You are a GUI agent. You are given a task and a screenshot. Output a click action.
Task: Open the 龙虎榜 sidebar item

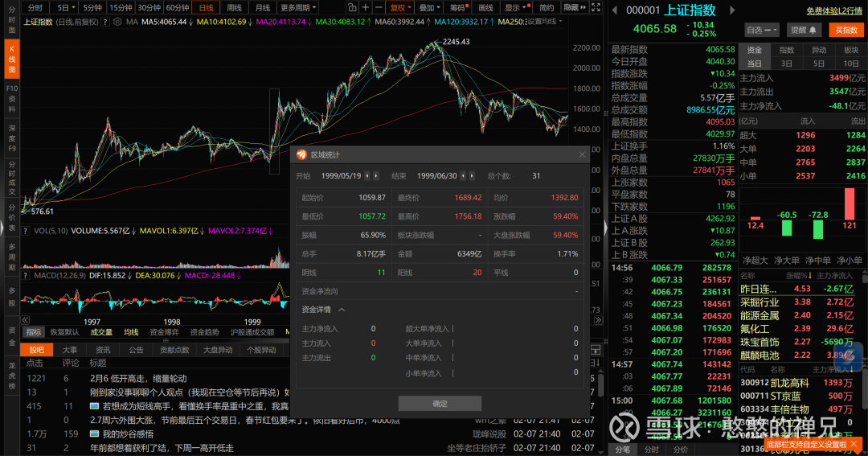point(11,376)
